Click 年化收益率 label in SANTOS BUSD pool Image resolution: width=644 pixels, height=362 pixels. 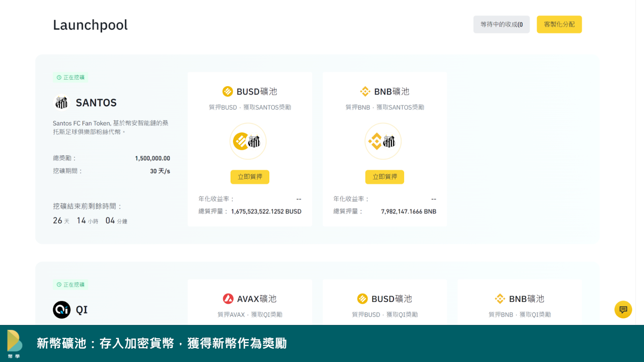[216, 199]
